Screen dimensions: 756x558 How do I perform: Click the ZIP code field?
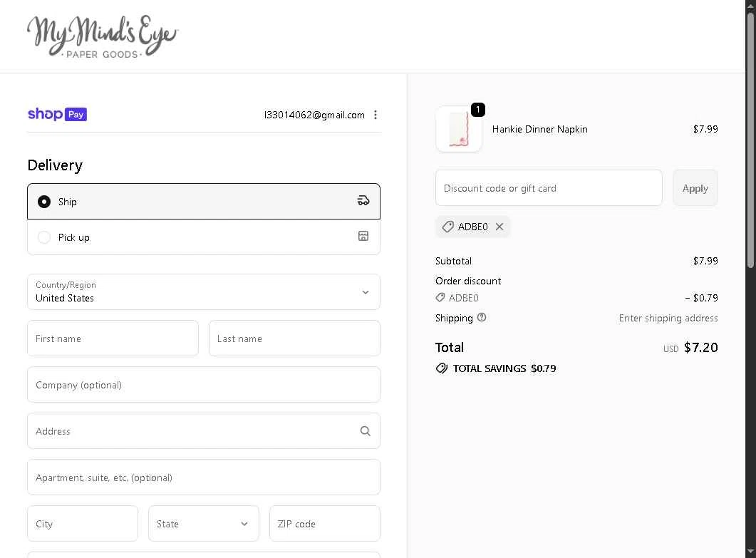click(324, 523)
